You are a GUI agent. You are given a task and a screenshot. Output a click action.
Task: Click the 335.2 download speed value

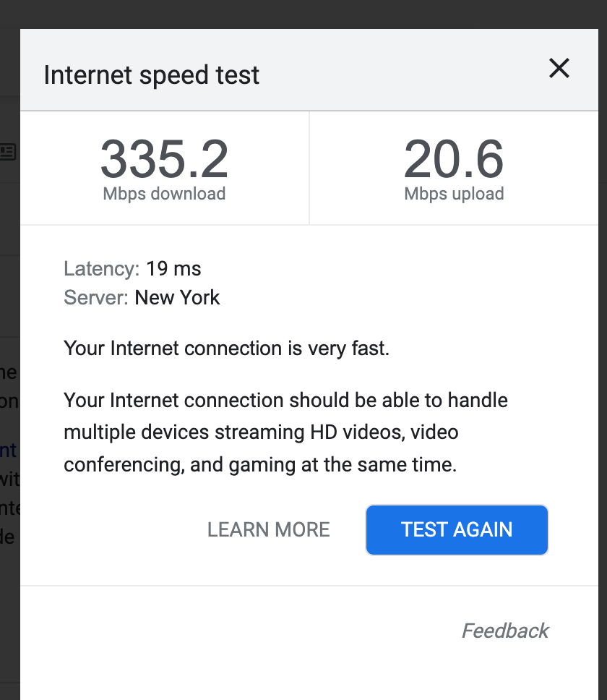click(164, 160)
